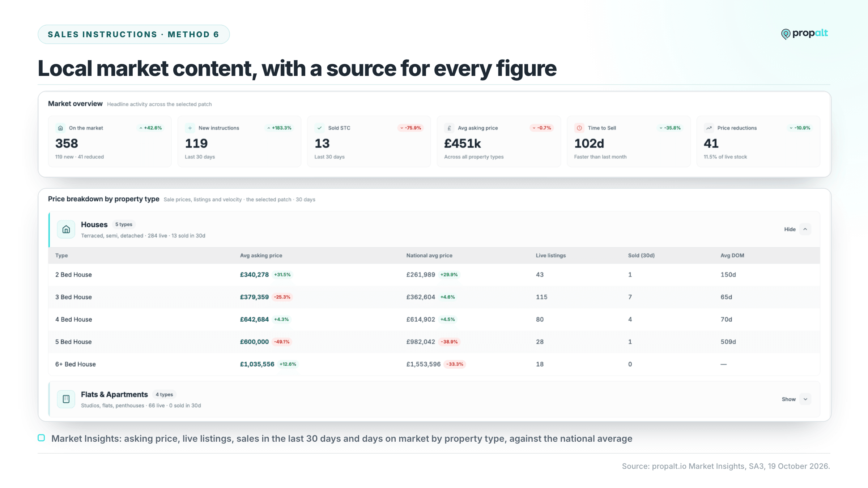Click the -35.8% badge on Time to Sell
Viewport: 868px width, 488px height.
(670, 128)
